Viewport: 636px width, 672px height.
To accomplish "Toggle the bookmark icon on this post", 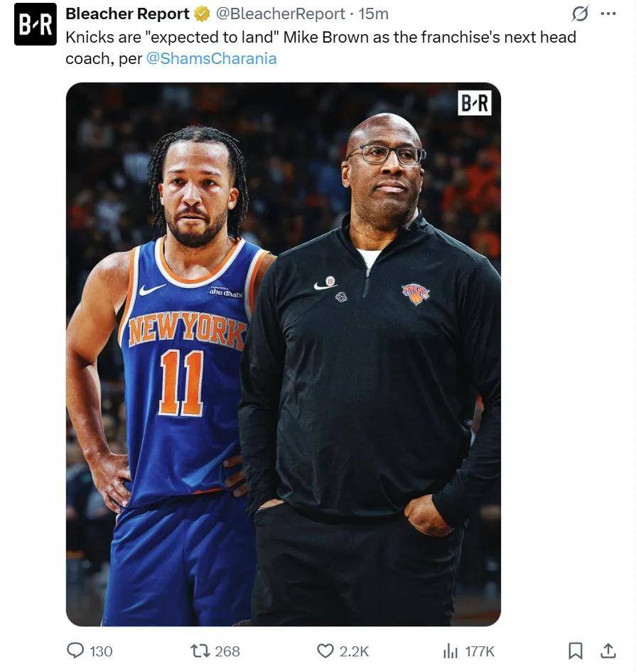I will click(x=576, y=651).
